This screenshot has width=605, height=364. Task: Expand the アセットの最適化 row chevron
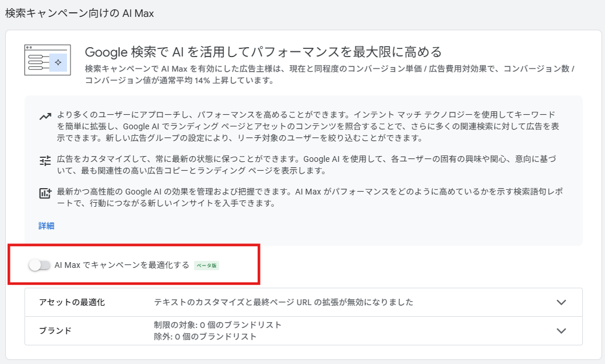coord(561,302)
